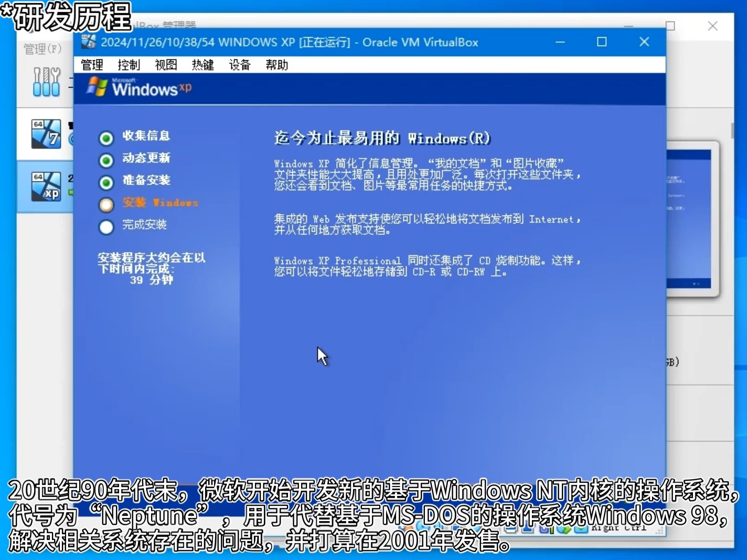Image resolution: width=747 pixels, height=560 pixels.
Task: Open the 控制 menu
Action: coord(129,65)
